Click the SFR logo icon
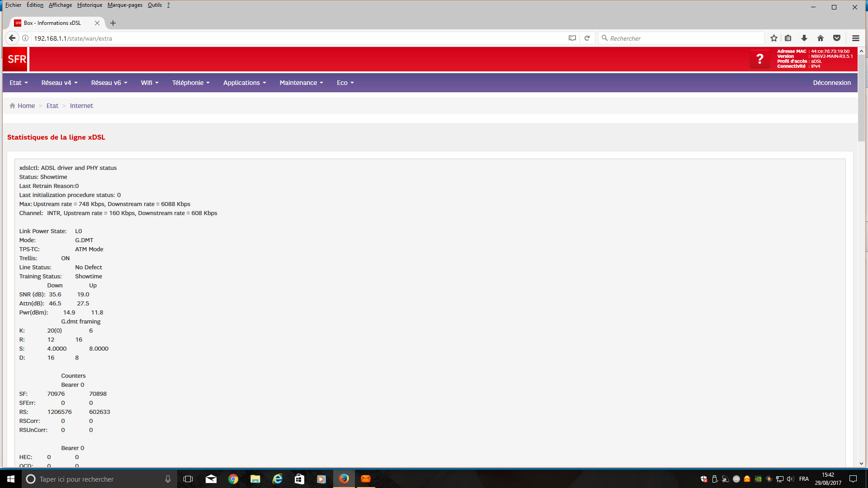The image size is (868, 488). (x=17, y=59)
